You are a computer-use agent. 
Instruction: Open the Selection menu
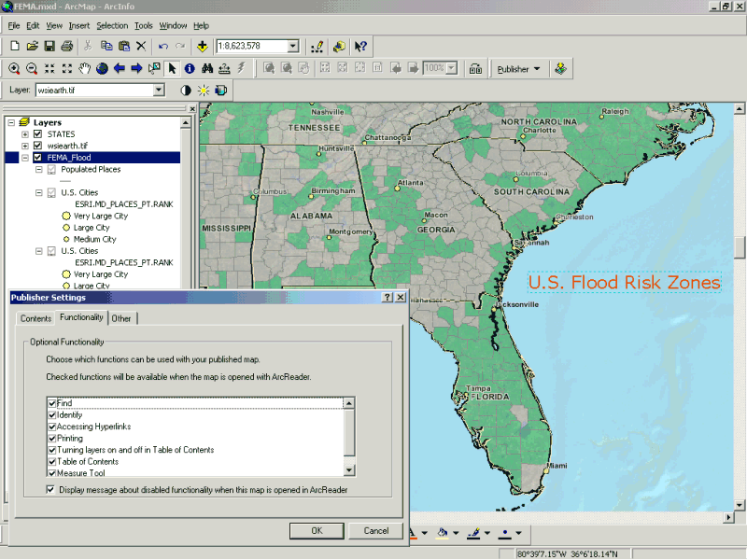click(112, 26)
